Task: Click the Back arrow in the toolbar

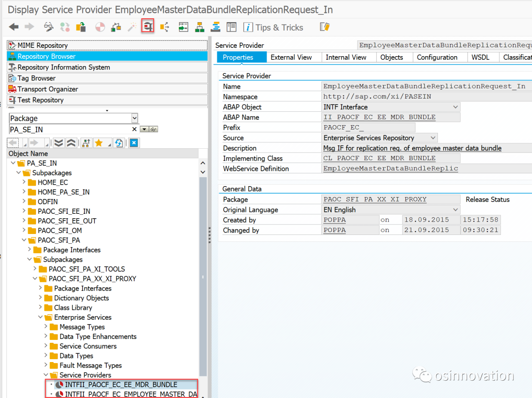Action: (x=13, y=27)
